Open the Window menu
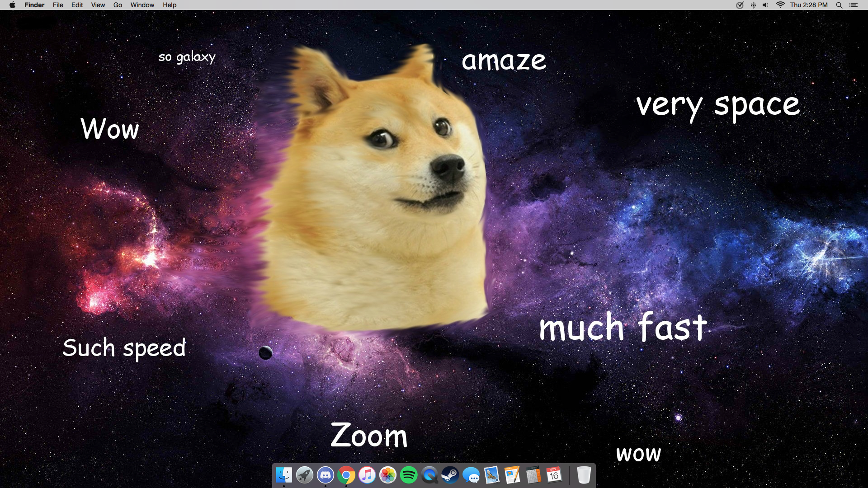The height and width of the screenshot is (488, 868). (142, 5)
